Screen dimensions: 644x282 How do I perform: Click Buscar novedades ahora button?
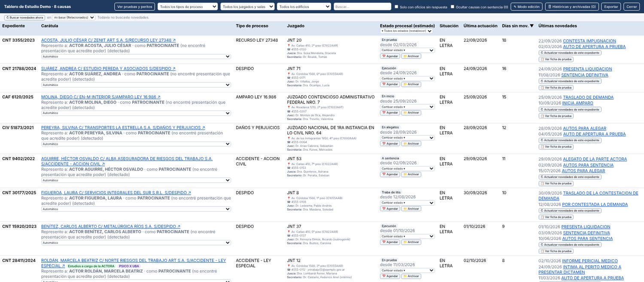(x=24, y=18)
